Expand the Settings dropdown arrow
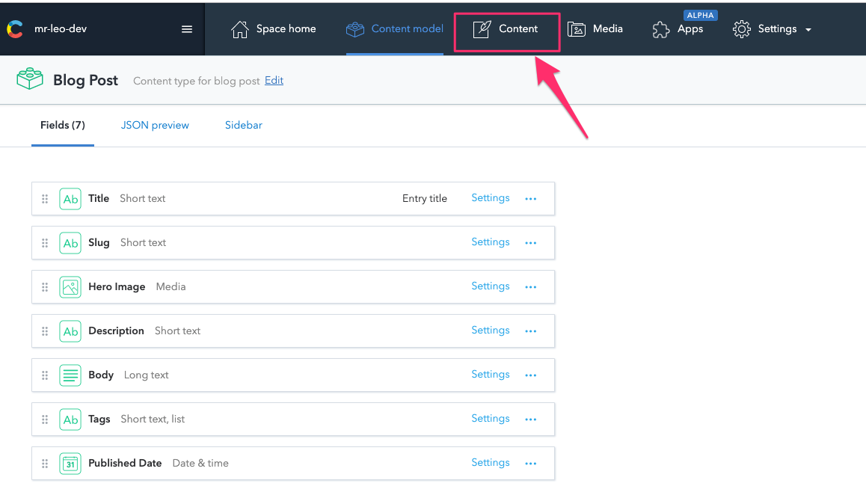The image size is (866, 504). tap(808, 29)
